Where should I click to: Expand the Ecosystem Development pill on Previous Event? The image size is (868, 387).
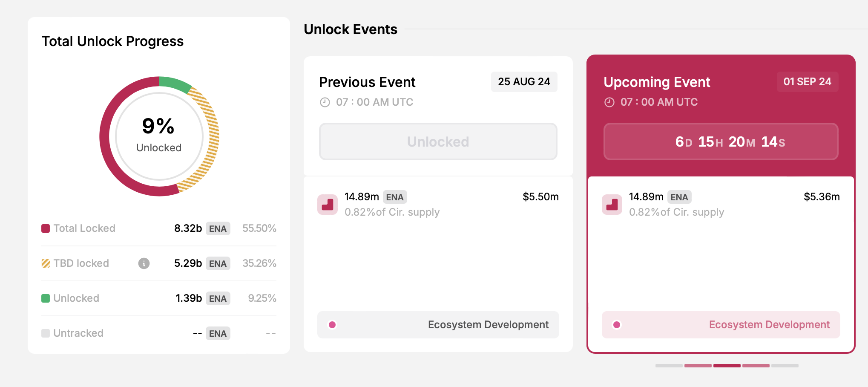coord(438,324)
